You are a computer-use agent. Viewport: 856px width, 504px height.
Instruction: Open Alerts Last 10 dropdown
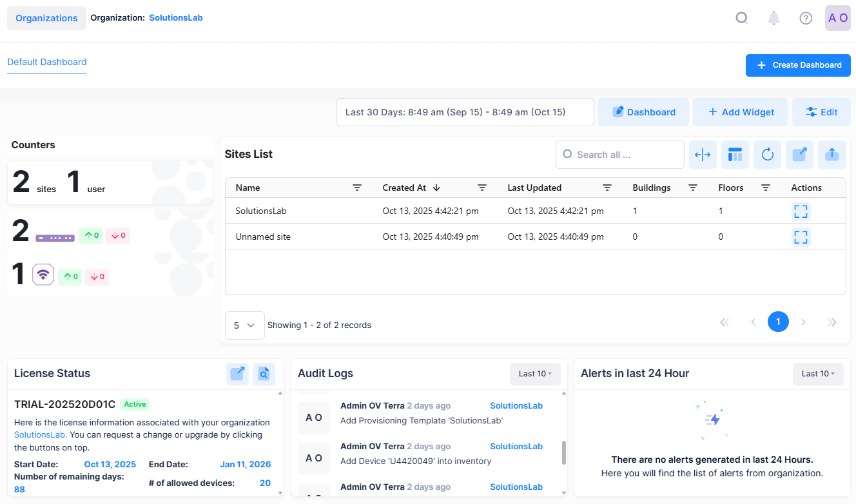tap(818, 374)
